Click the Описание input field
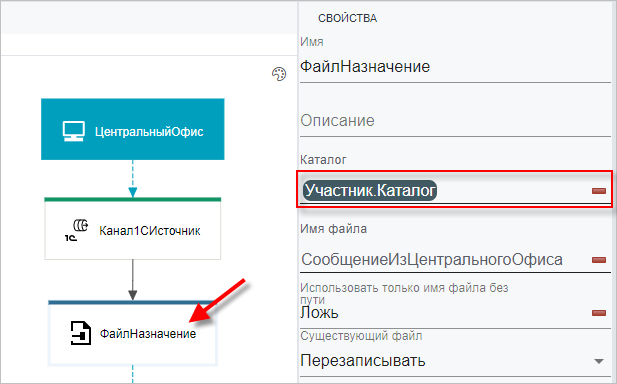This screenshot has width=617, height=384. [x=455, y=121]
